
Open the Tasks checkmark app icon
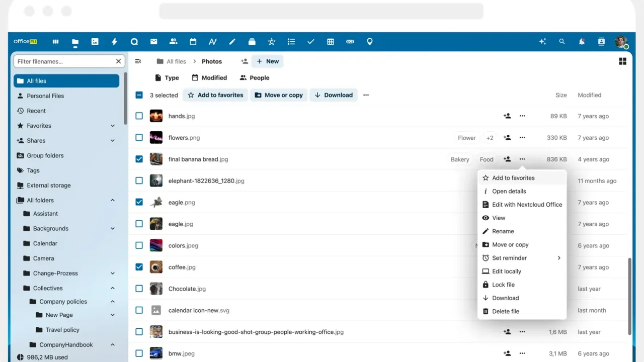pyautogui.click(x=310, y=42)
